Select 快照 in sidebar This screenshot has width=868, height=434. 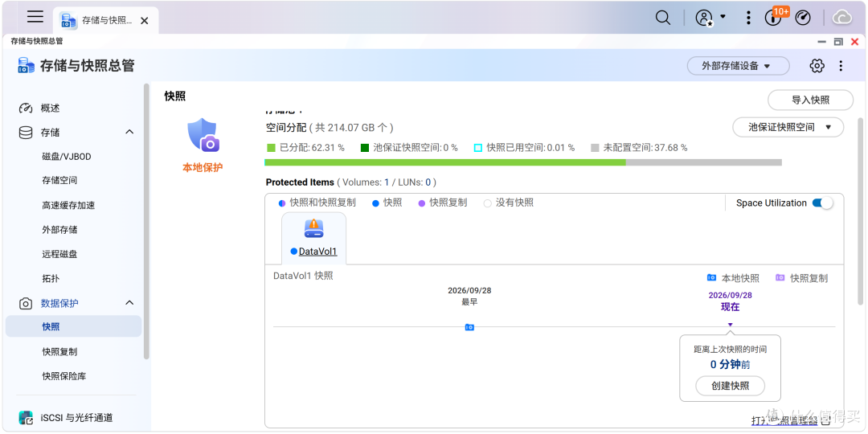point(73,326)
